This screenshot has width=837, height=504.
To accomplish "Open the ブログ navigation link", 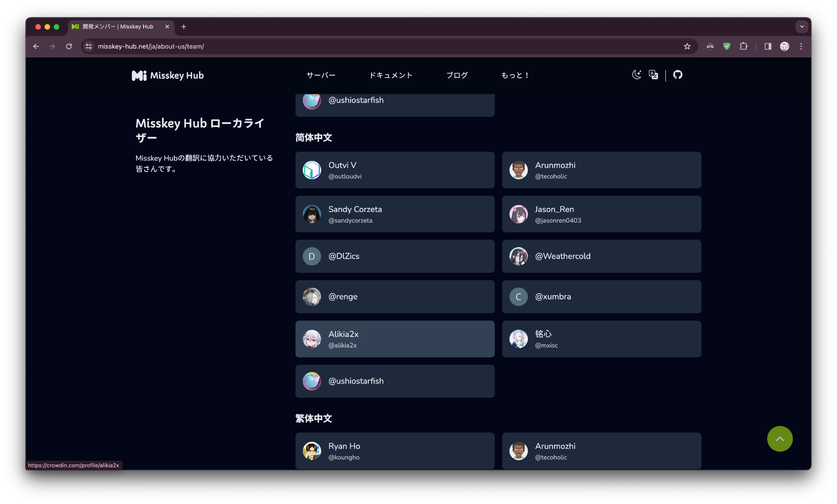I will coord(457,75).
